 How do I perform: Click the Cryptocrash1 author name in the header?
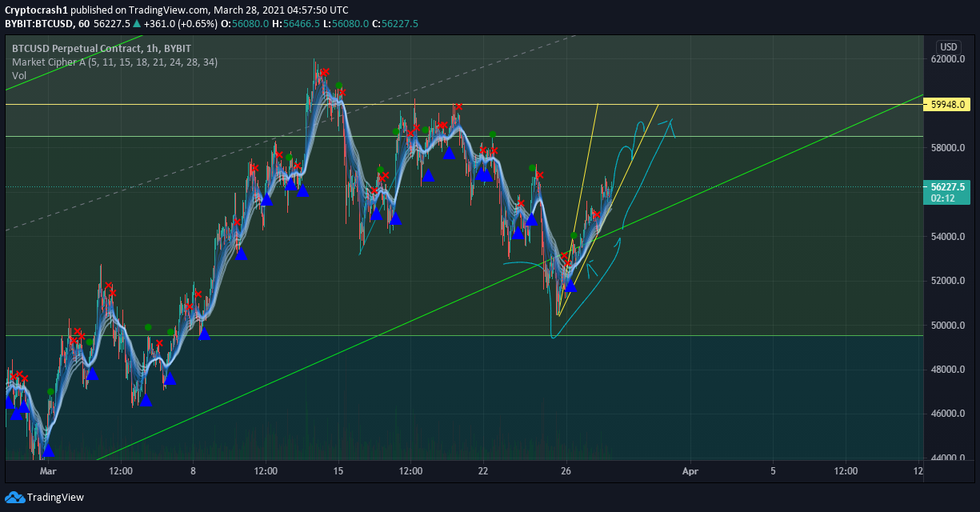coord(36,10)
